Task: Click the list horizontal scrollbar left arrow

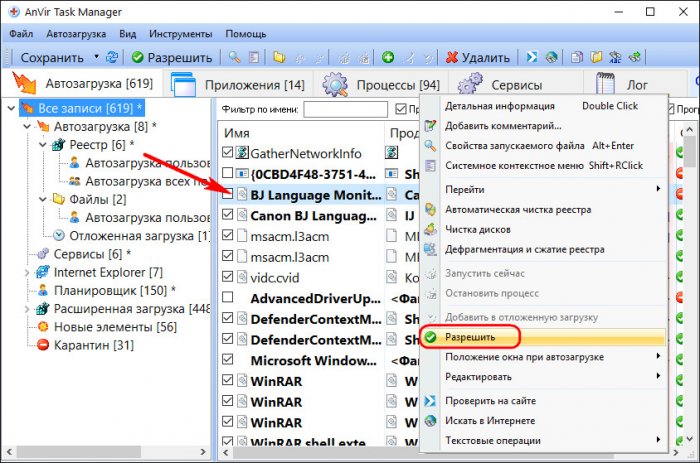Action: point(226,453)
